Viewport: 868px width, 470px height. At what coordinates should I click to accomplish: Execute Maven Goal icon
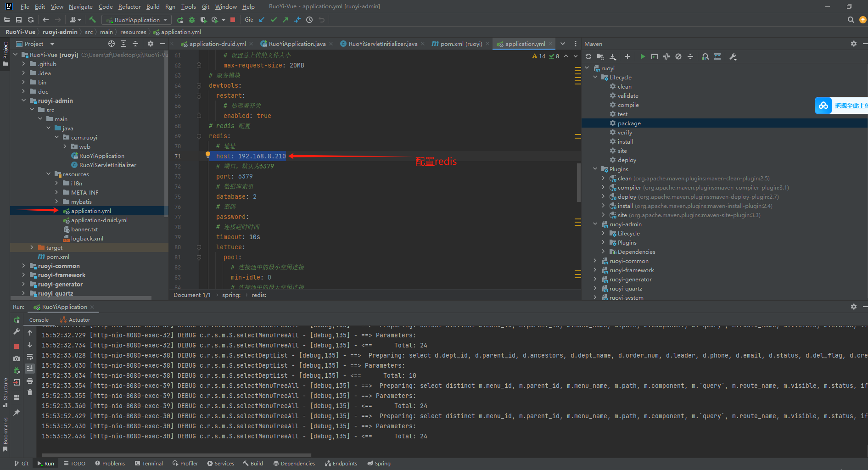point(655,56)
